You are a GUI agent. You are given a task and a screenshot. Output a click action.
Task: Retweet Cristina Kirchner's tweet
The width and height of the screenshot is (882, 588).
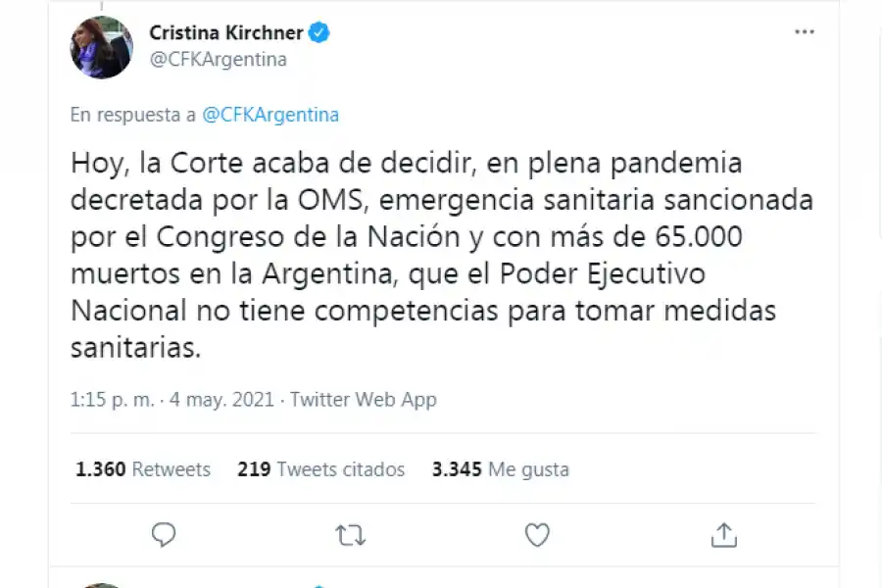tap(350, 535)
